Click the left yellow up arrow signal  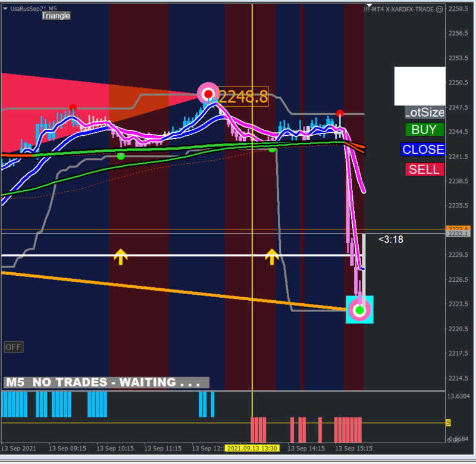pos(121,257)
